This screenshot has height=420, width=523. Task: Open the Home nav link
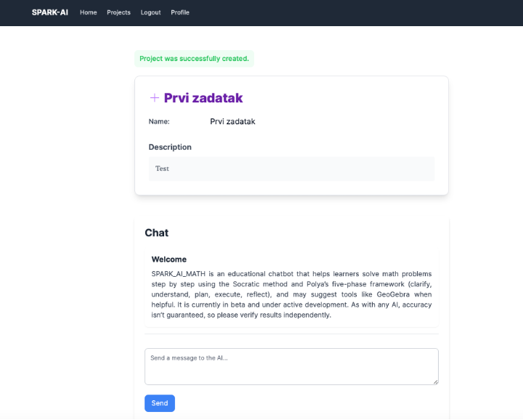[88, 12]
